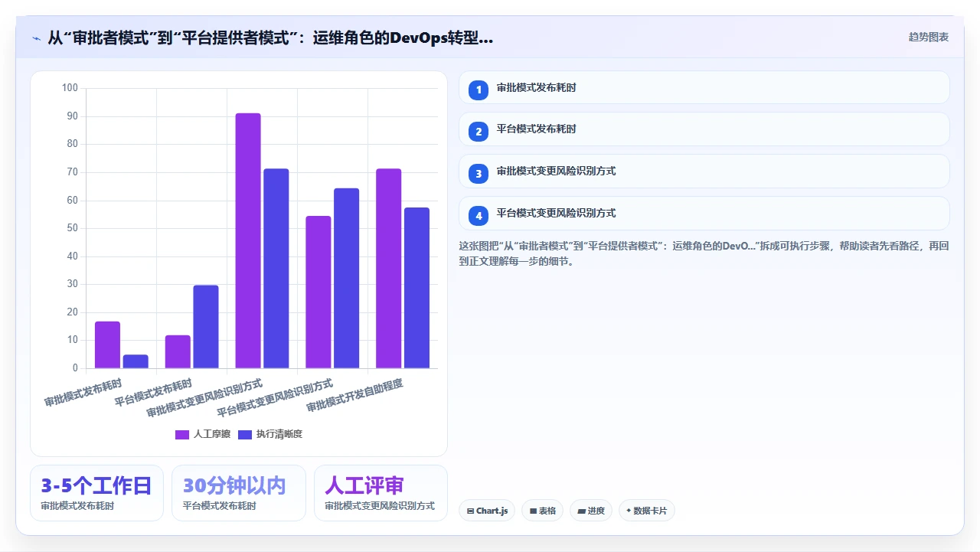
Task: Select the 人工评审 data card
Action: tap(381, 493)
